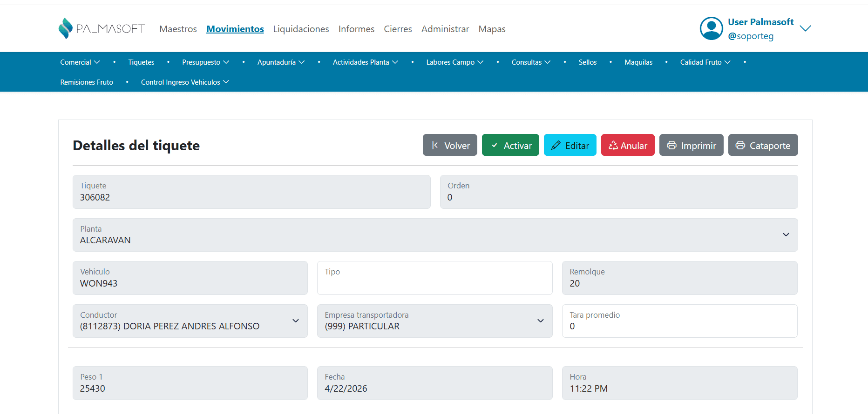Click the recycle icon on Anular
The height and width of the screenshot is (414, 868).
point(613,146)
